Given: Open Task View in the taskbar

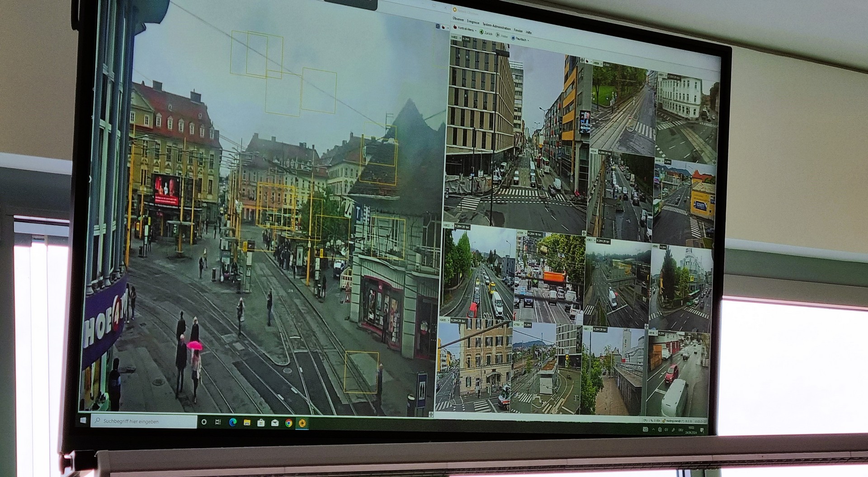Looking at the screenshot, I should (x=218, y=422).
